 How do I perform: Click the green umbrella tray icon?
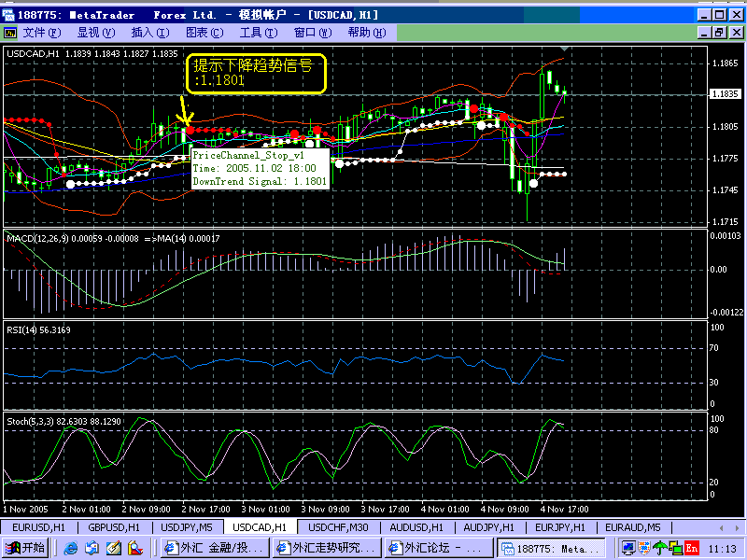pos(660,548)
